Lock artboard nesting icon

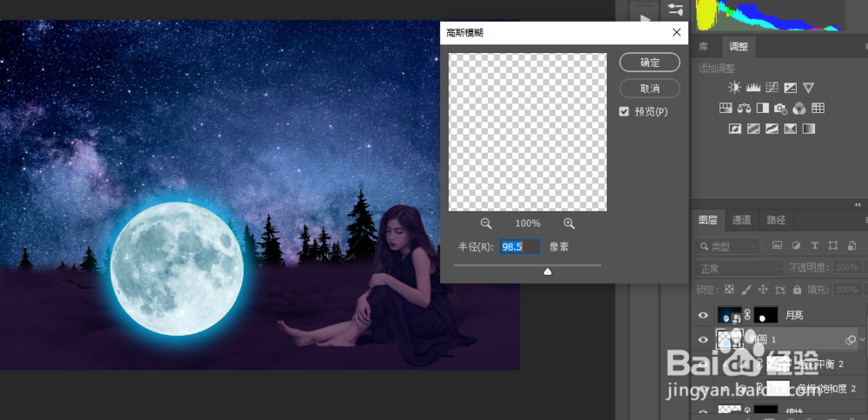(780, 290)
